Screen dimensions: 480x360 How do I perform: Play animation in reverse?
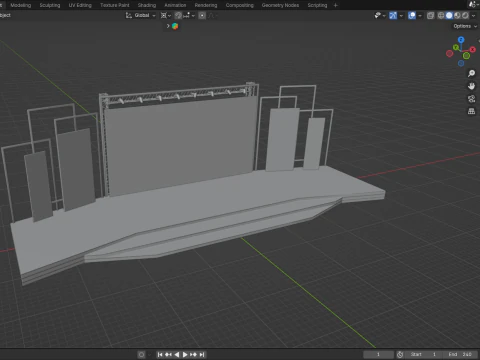click(177, 355)
